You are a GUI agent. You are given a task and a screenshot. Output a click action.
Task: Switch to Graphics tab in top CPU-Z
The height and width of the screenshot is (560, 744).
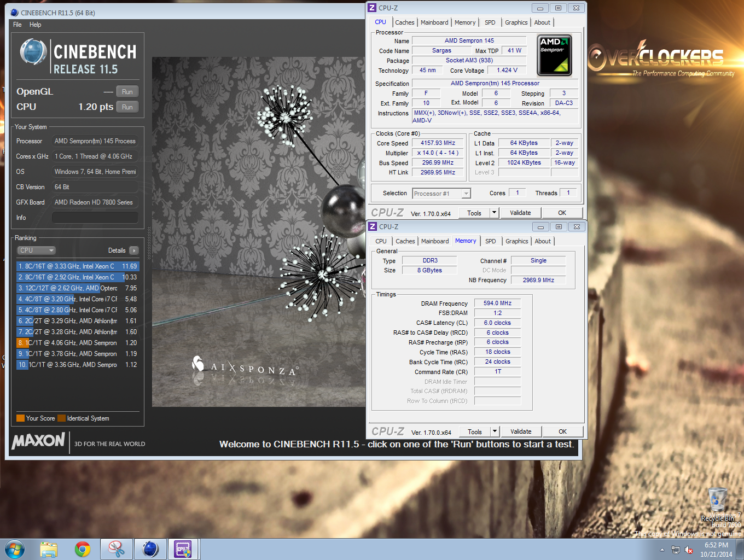pyautogui.click(x=516, y=22)
